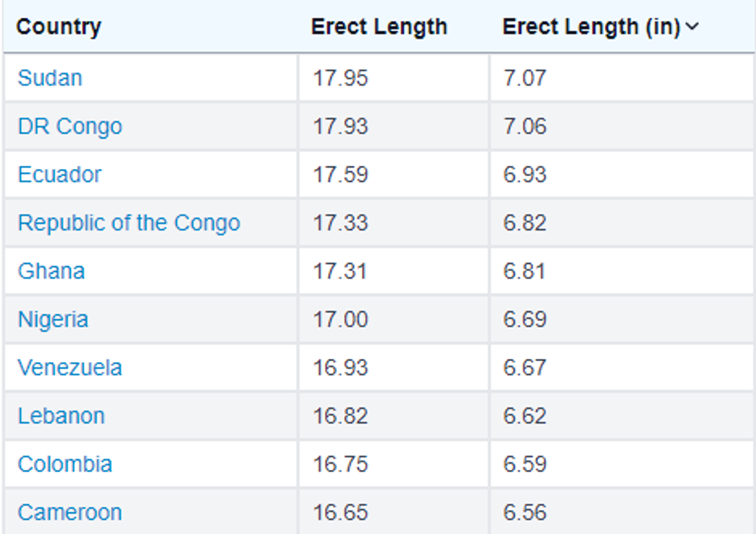Click the 17.00 value in Nigeria row
This screenshot has width=756, height=534.
[340, 319]
